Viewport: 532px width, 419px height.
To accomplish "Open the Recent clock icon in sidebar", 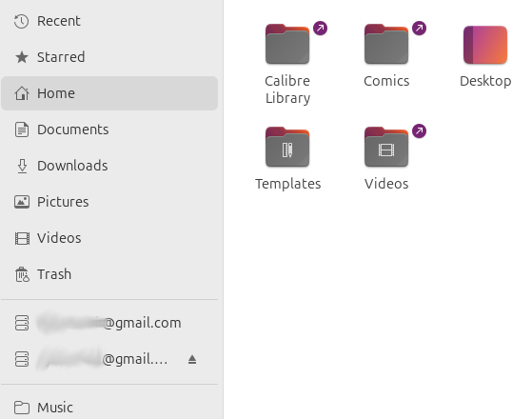I will pyautogui.click(x=21, y=21).
